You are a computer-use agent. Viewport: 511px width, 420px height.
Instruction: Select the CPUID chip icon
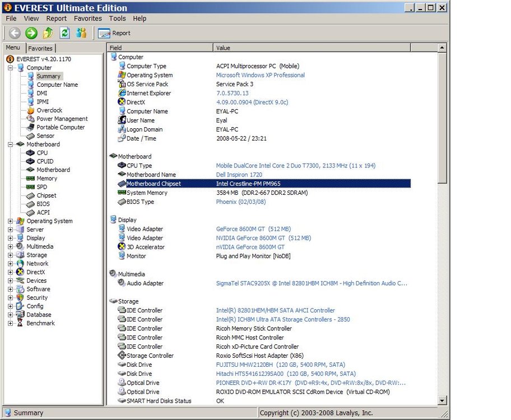click(x=30, y=161)
